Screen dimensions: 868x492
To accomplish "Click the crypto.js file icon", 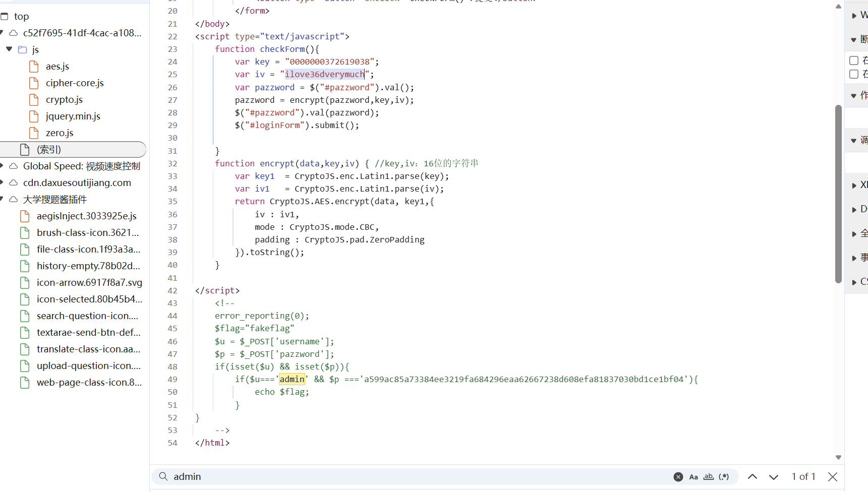I will tap(34, 100).
